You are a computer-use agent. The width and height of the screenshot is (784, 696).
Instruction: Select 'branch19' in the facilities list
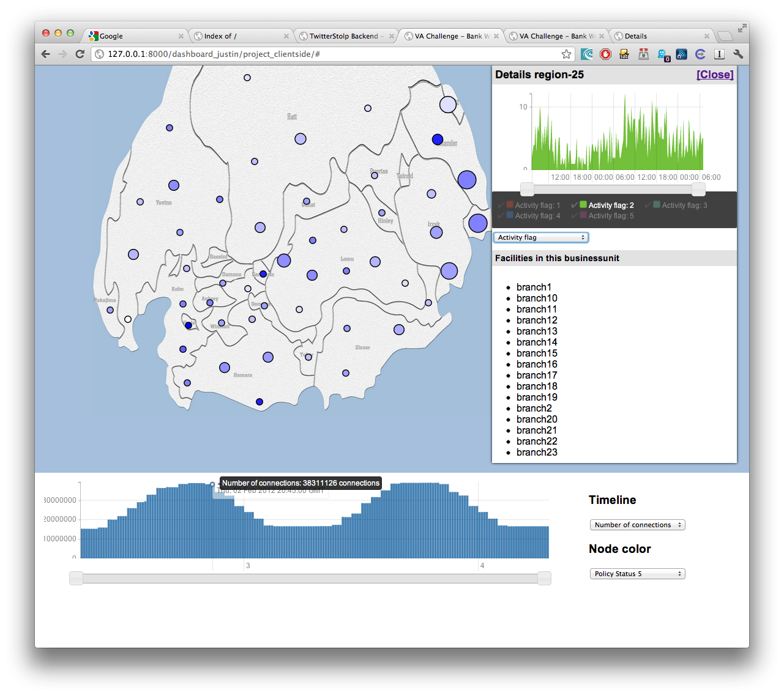coord(537,397)
